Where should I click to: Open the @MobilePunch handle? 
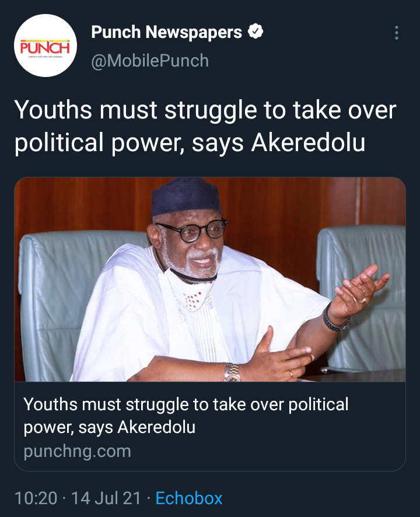[150, 61]
